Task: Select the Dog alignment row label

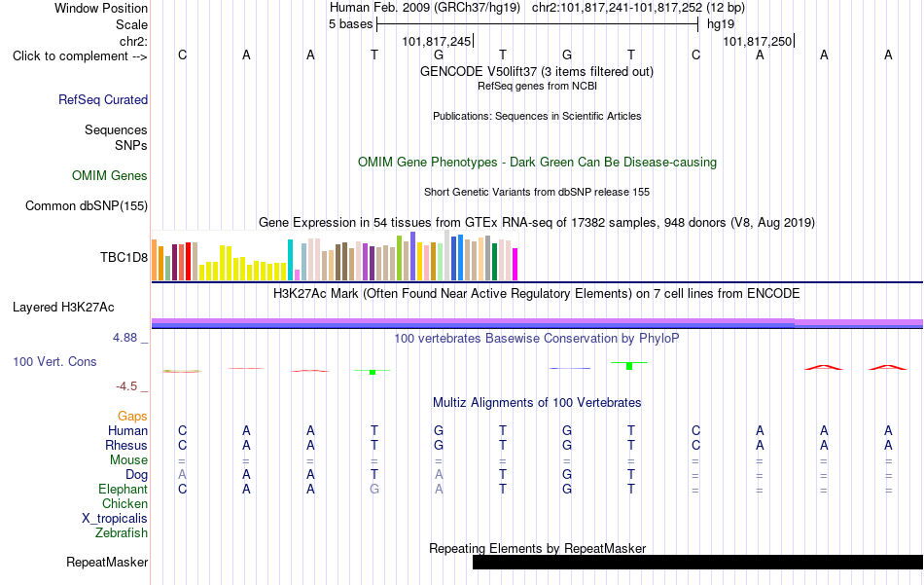Action: click(x=136, y=475)
